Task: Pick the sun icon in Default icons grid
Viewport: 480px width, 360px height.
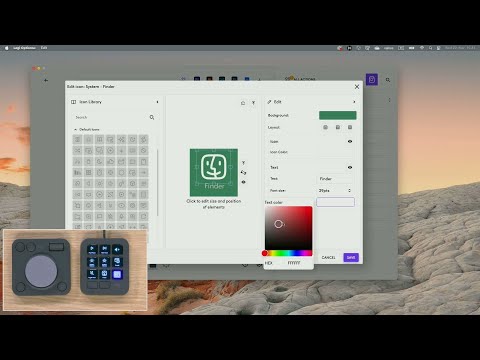Action: point(99,183)
